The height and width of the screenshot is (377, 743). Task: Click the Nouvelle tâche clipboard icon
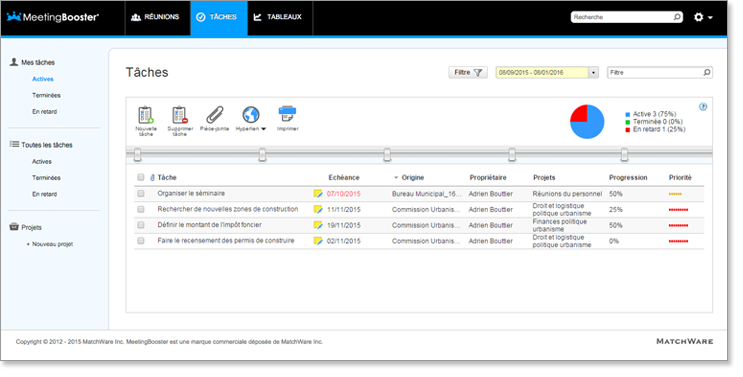(x=145, y=116)
